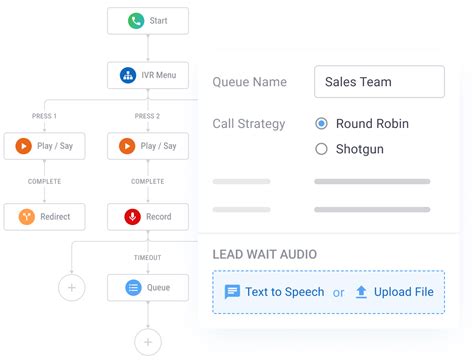474x363 pixels.
Task: Select the Queue node label
Action: click(158, 287)
